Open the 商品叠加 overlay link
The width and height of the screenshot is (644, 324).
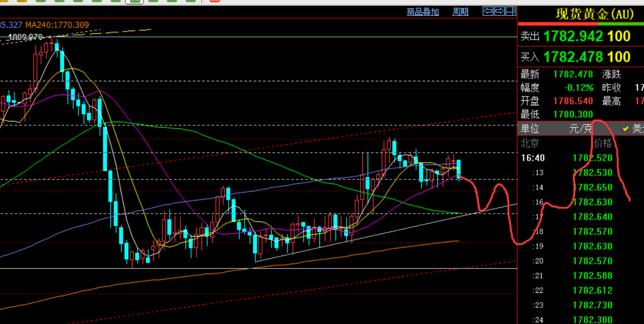click(x=423, y=12)
